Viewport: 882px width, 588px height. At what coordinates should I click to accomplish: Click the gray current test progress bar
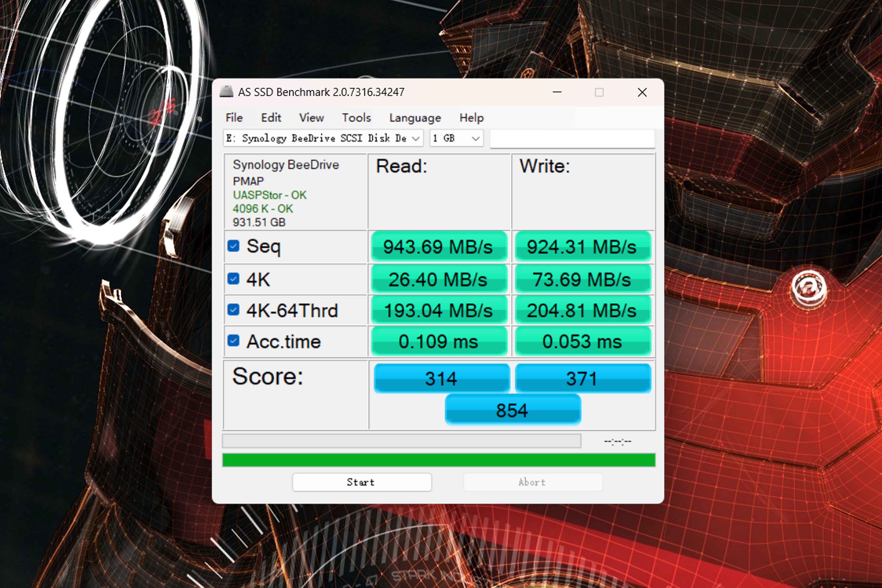[x=402, y=441]
